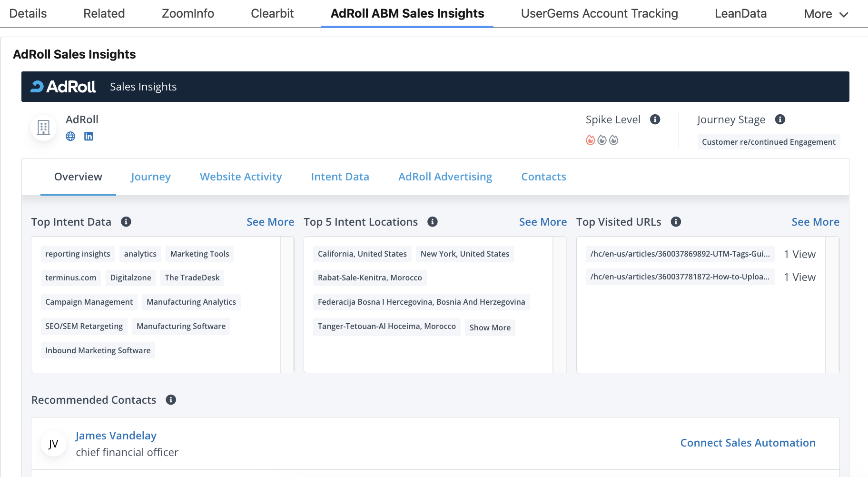Expand the More tabs dropdown
868x477 pixels.
click(826, 14)
